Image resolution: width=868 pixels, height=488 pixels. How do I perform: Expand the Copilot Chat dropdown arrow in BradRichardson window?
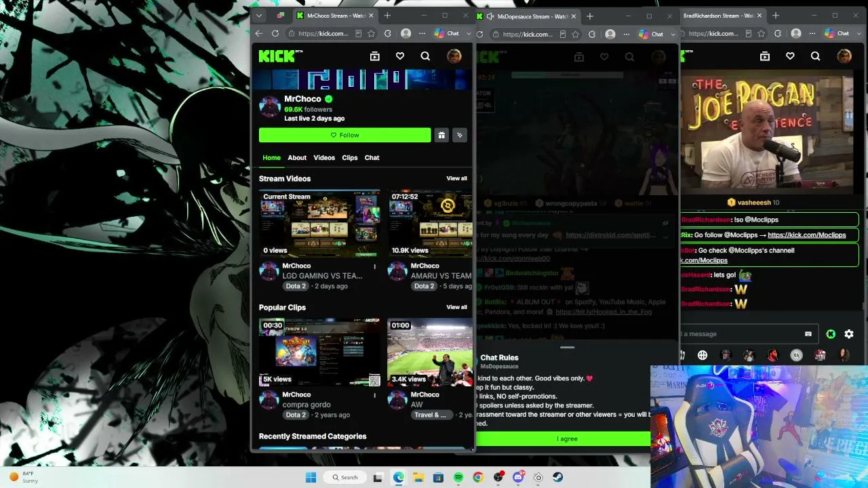coord(859,33)
